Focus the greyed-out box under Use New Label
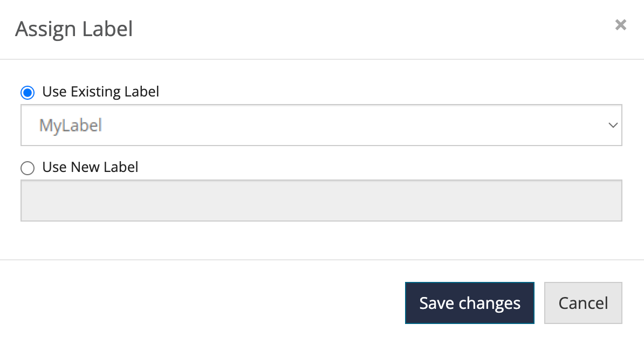644x345 pixels. click(x=321, y=201)
